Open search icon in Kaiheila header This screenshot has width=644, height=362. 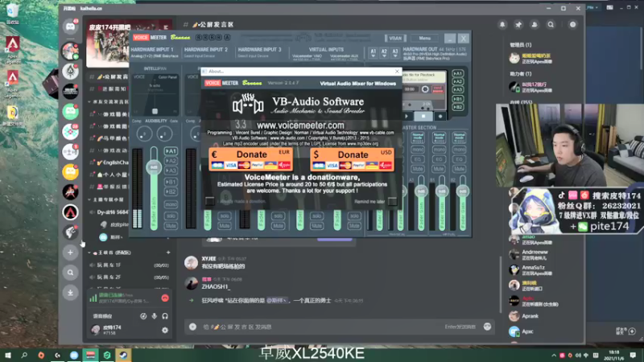[x=551, y=25]
